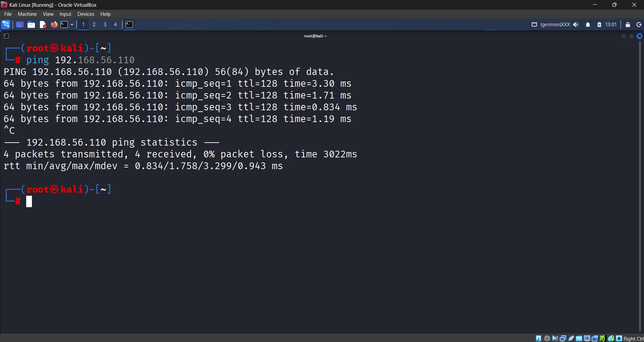Open the volume speaker control
Viewport: 644px width, 342px height.
click(x=576, y=25)
